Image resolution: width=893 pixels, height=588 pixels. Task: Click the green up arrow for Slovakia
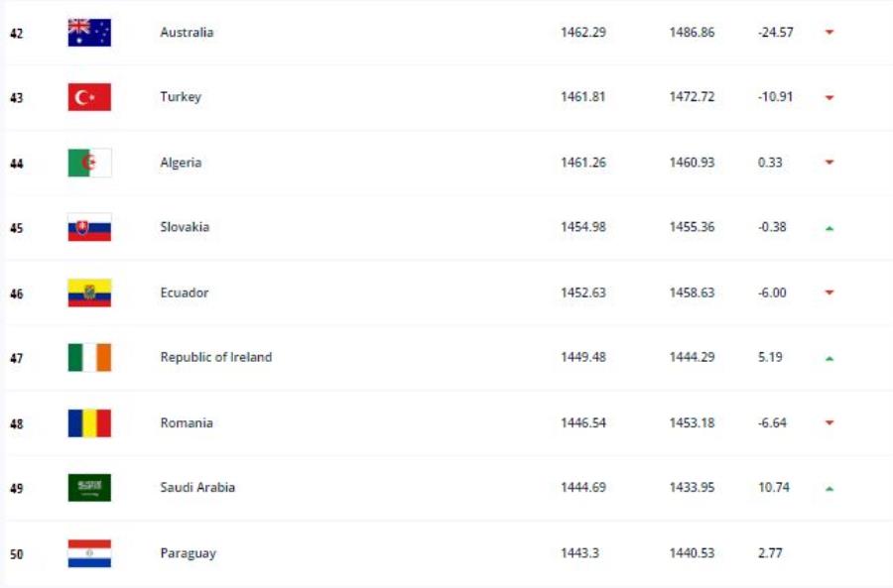pos(829,228)
